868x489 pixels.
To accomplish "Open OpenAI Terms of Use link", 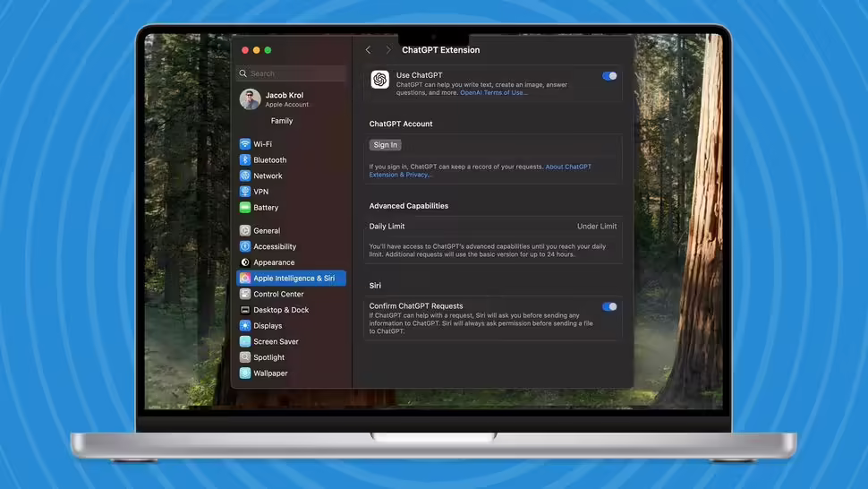I will (x=494, y=93).
